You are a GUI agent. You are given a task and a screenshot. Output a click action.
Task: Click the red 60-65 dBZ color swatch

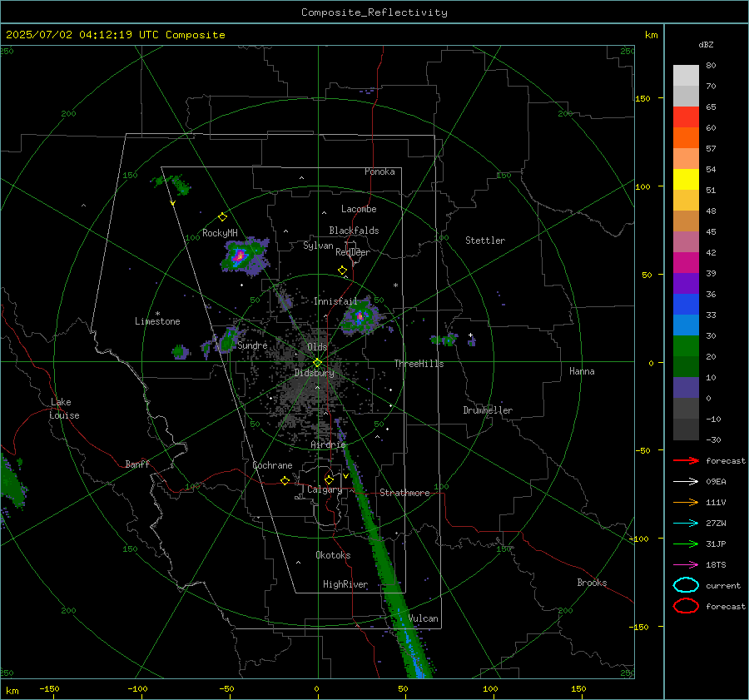tap(686, 117)
